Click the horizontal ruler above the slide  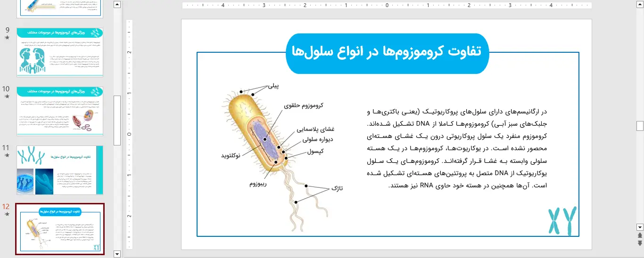387,5
